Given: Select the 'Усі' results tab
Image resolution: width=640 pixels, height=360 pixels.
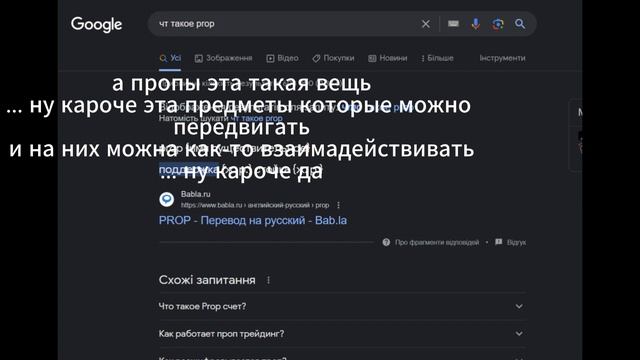Looking at the screenshot, I should [x=170, y=58].
